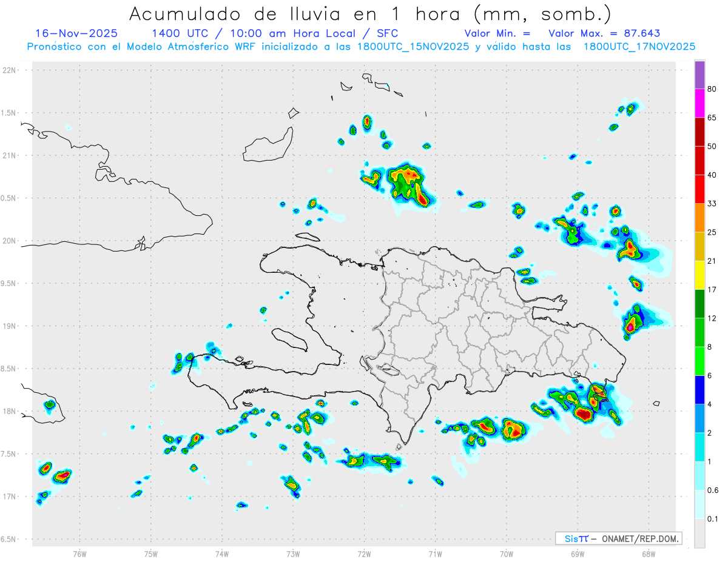Select the '73W' longitude label
The image size is (728, 562).
[293, 554]
